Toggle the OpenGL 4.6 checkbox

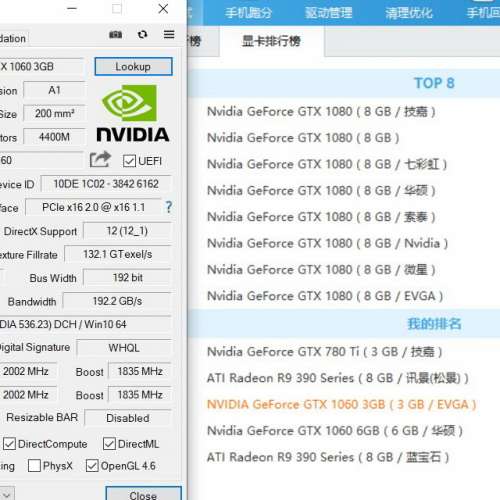92,466
